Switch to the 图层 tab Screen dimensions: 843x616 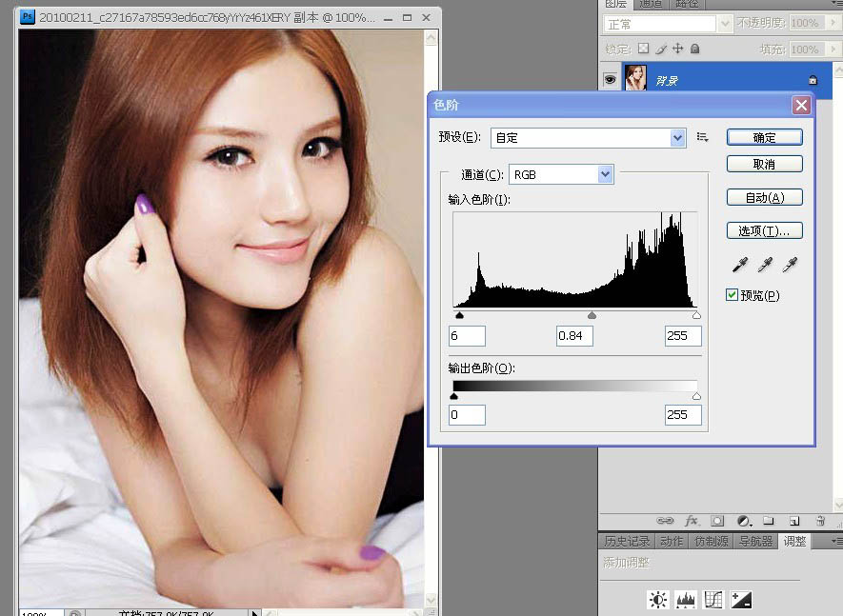click(616, 4)
